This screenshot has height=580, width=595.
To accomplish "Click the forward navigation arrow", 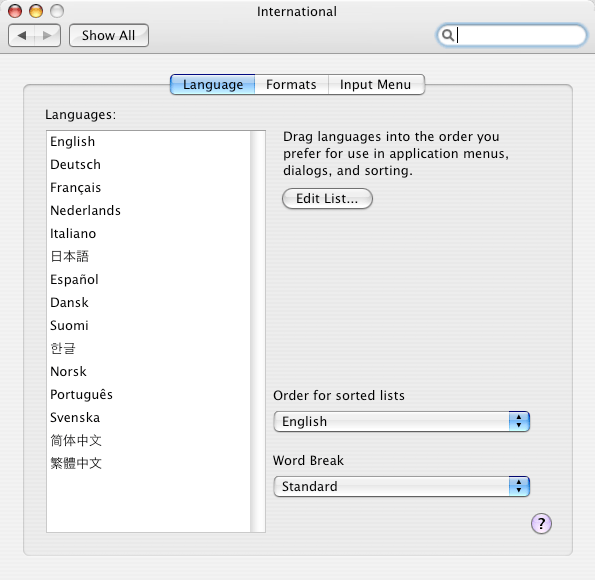I will pos(47,36).
